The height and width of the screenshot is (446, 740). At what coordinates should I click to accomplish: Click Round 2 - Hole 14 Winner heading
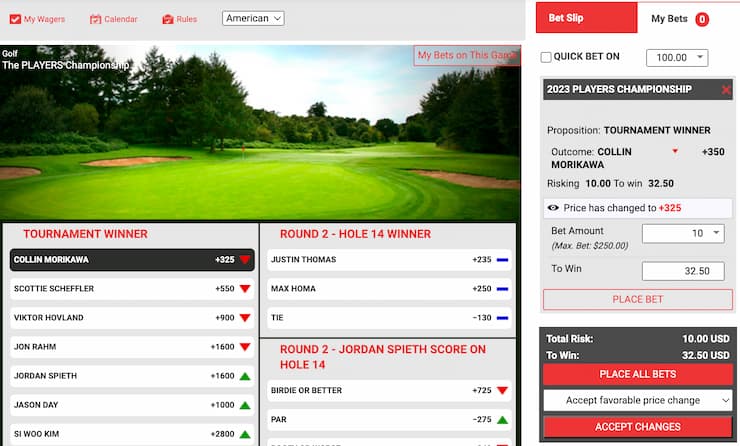[355, 234]
